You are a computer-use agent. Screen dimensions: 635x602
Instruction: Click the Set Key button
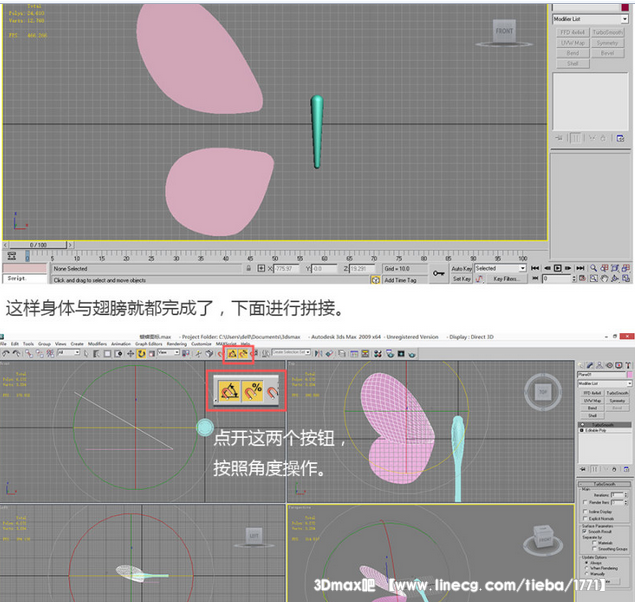point(461,279)
